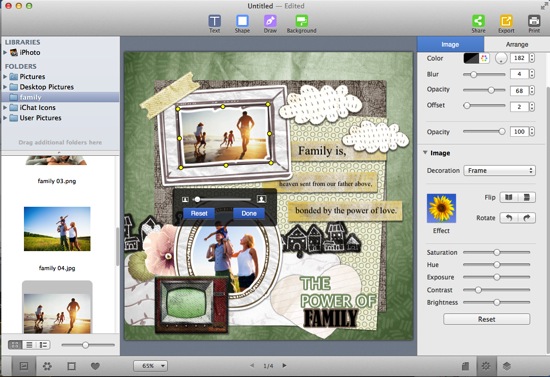Open the Decoration Frame dropdown
Viewport: 550px width, 377px height.
pyautogui.click(x=499, y=170)
